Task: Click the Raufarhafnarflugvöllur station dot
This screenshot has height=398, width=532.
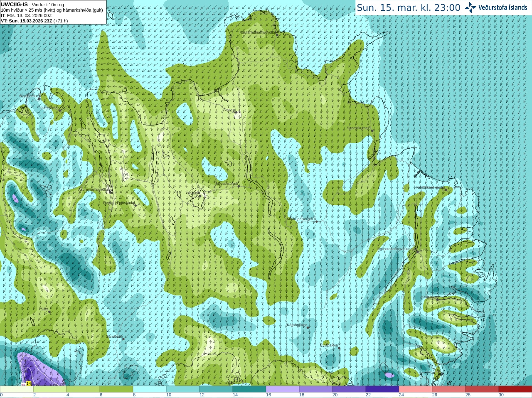Action: (x=277, y=35)
